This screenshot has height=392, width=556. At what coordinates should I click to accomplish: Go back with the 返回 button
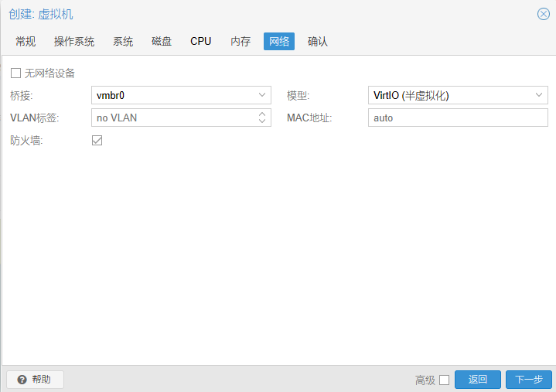click(x=478, y=380)
